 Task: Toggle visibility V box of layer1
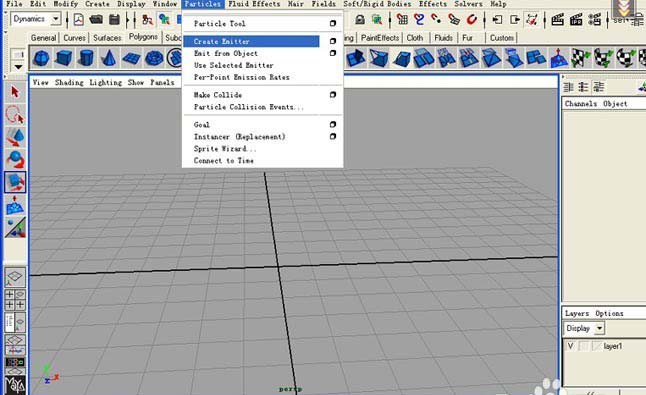click(571, 346)
